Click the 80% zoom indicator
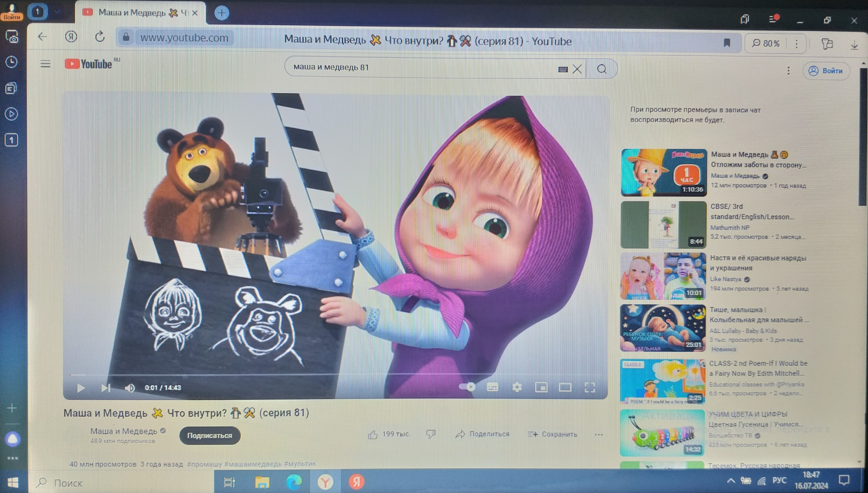This screenshot has width=868, height=493. [766, 43]
